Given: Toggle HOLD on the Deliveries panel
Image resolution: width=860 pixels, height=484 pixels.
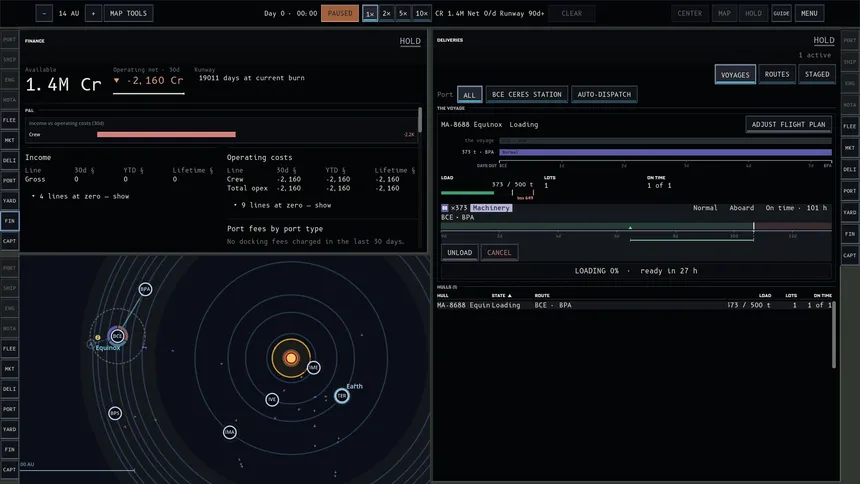Looking at the screenshot, I should pyautogui.click(x=824, y=40).
